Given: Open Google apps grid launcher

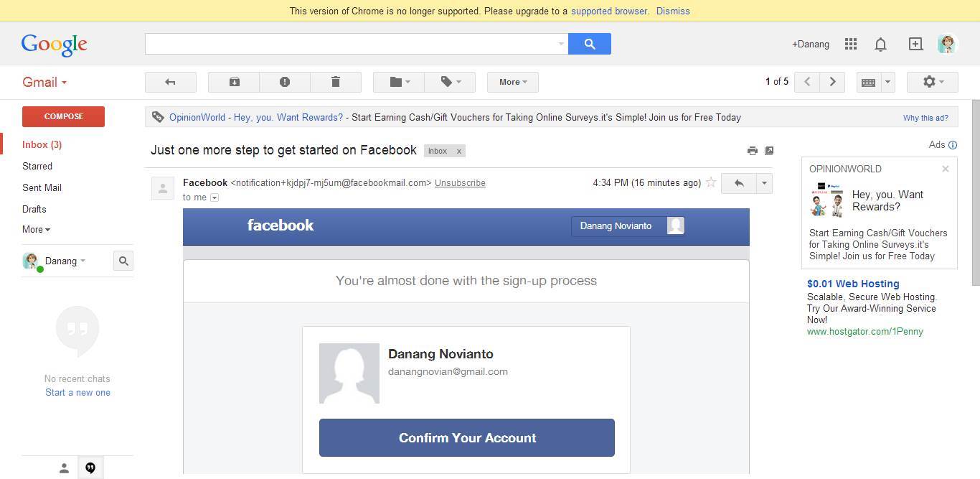Looking at the screenshot, I should pyautogui.click(x=851, y=44).
